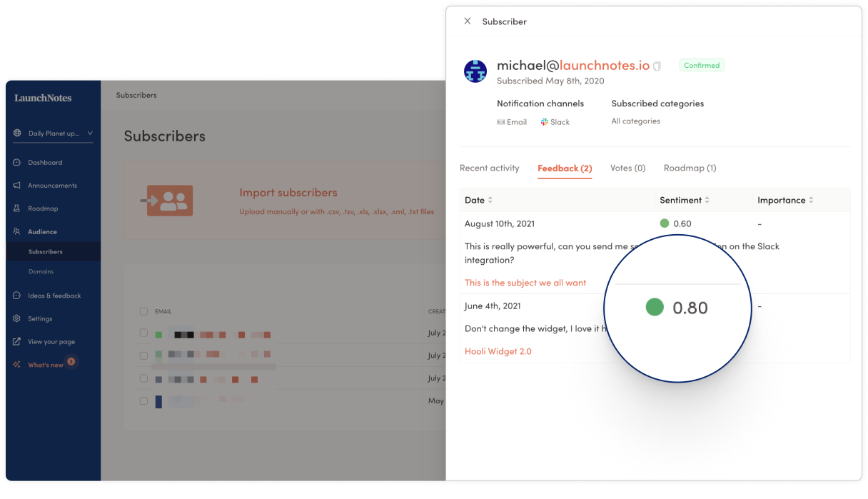Click the What's new sparkle icon
868x499 pixels.
(x=17, y=365)
